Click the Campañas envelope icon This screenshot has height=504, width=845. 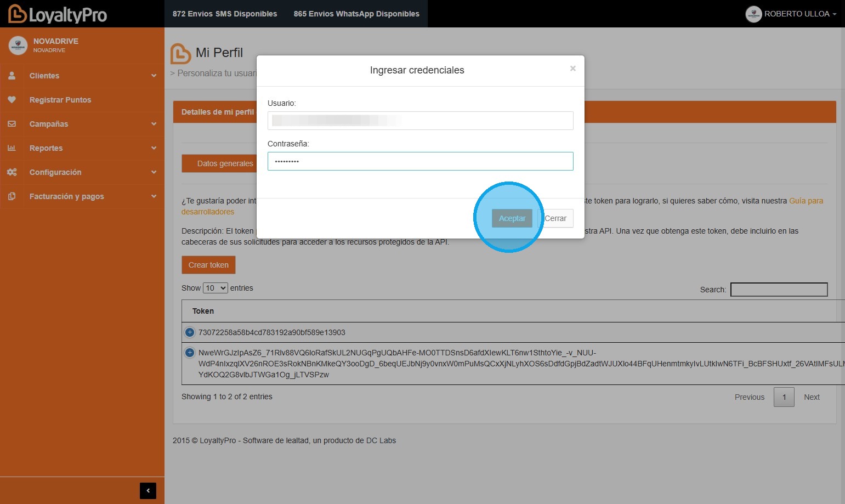pyautogui.click(x=12, y=124)
